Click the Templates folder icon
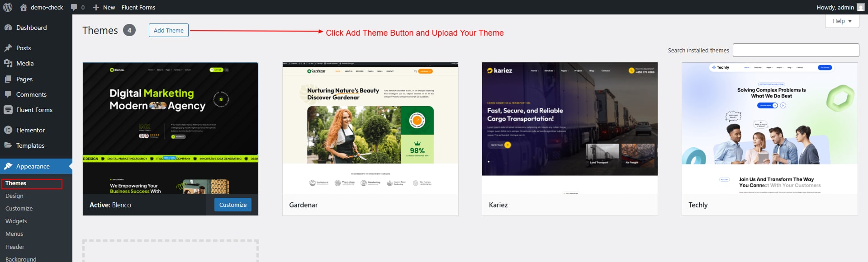The image size is (868, 262). 8,145
